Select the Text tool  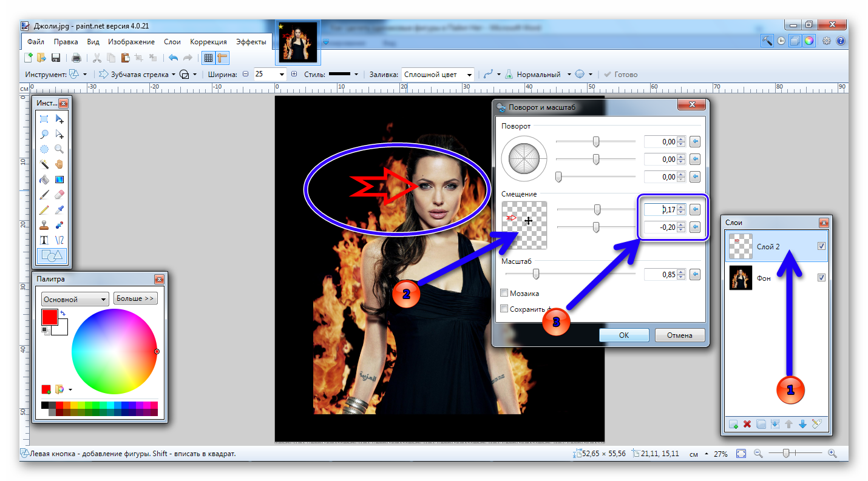pyautogui.click(x=44, y=240)
